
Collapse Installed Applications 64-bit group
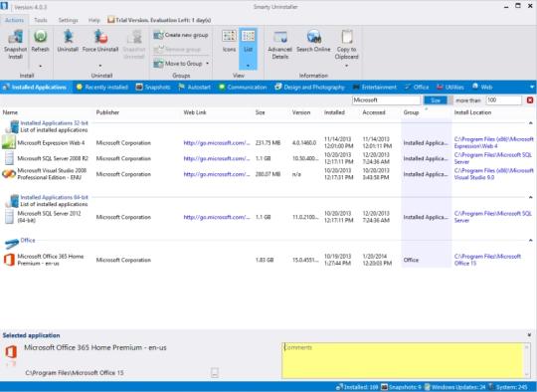pyautogui.click(x=530, y=197)
